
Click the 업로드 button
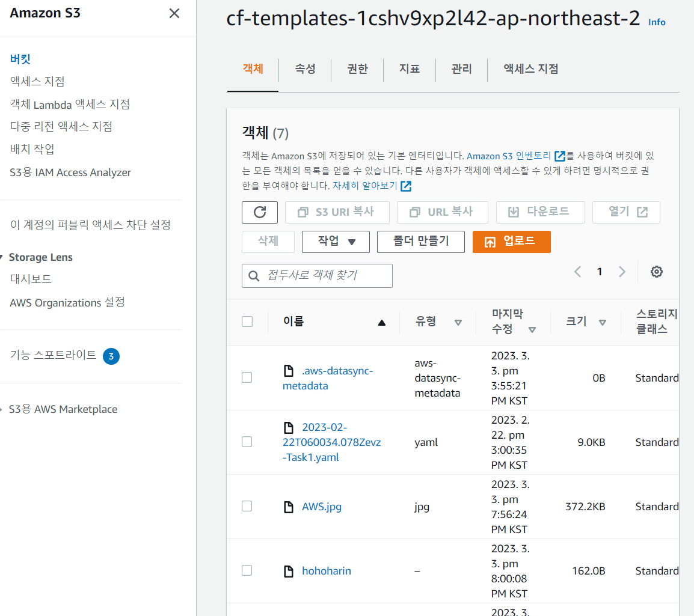tap(511, 242)
